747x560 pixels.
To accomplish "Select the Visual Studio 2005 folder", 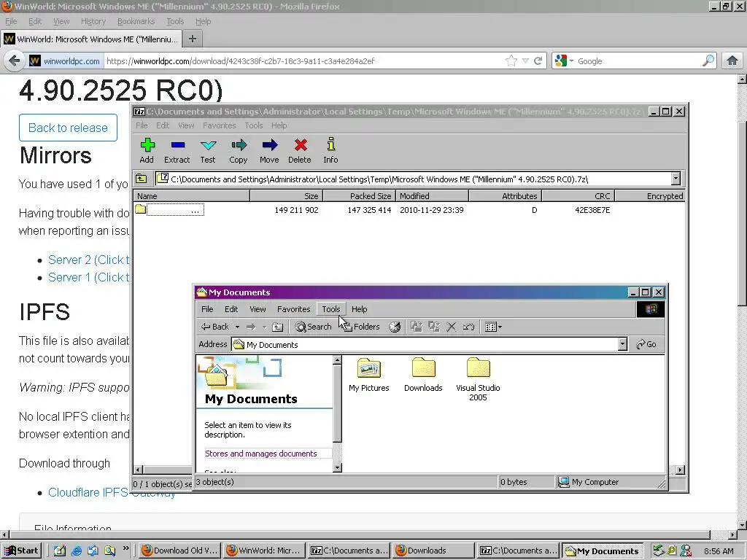I will tap(478, 379).
